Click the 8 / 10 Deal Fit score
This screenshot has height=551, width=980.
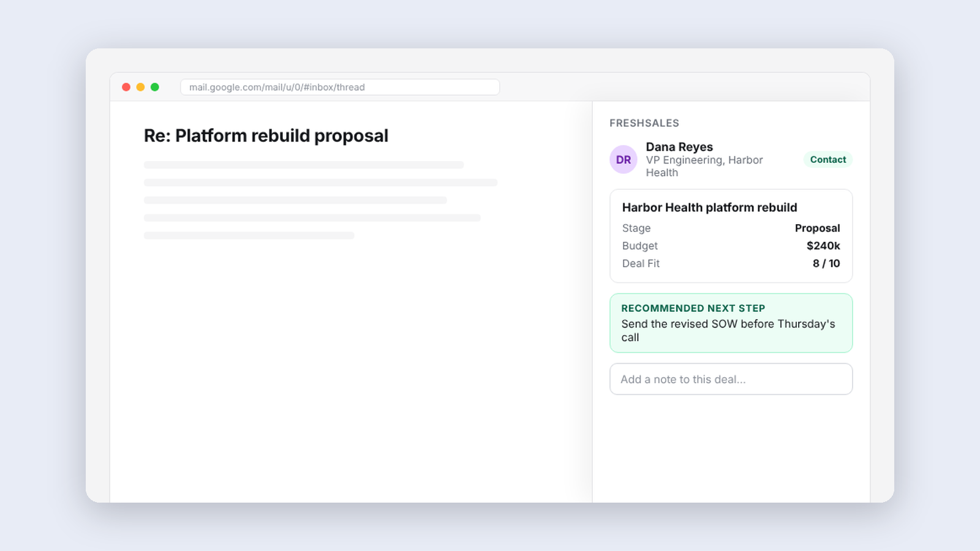click(x=826, y=264)
